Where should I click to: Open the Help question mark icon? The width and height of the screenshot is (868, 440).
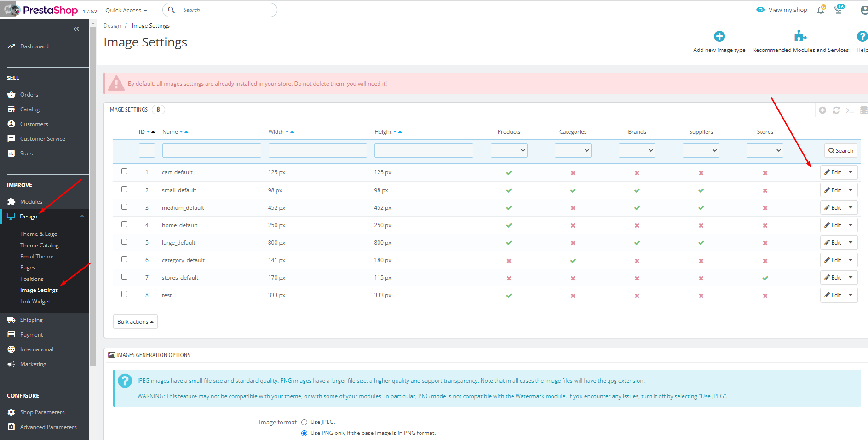[x=862, y=36]
